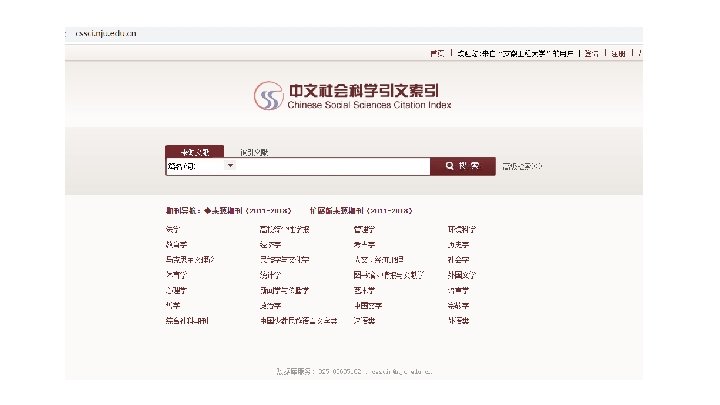The image size is (720, 405).
Task: Open the 综合社科期刊 category
Action: pos(187,321)
